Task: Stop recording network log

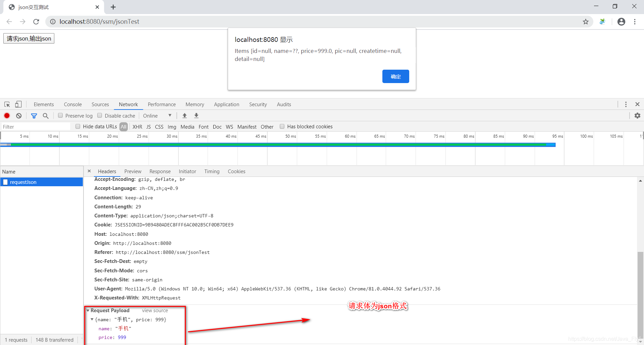Action: [7, 116]
